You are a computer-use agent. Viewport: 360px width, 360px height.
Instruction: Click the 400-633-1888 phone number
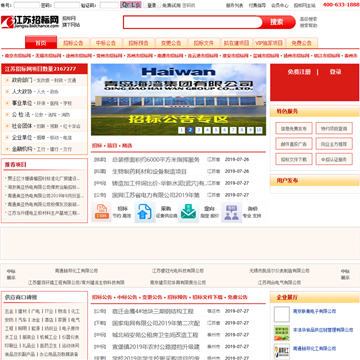pos(341,5)
